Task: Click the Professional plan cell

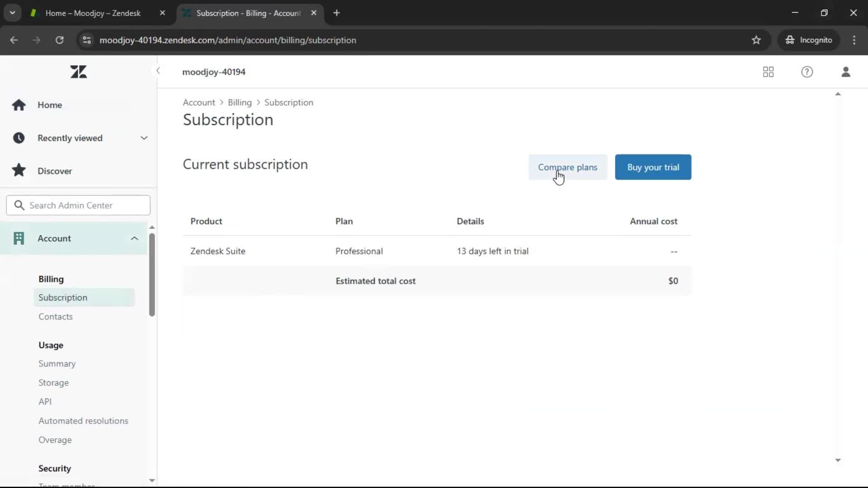Action: [x=359, y=251]
